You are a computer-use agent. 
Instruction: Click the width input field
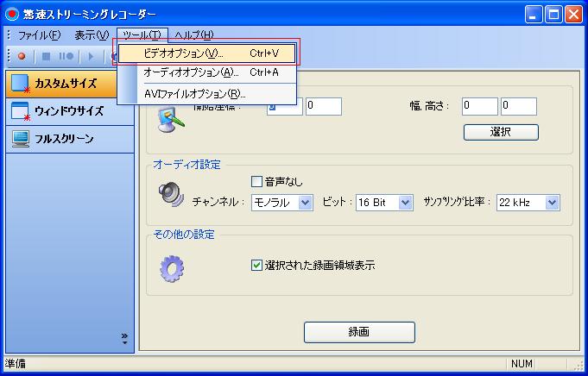coord(480,106)
